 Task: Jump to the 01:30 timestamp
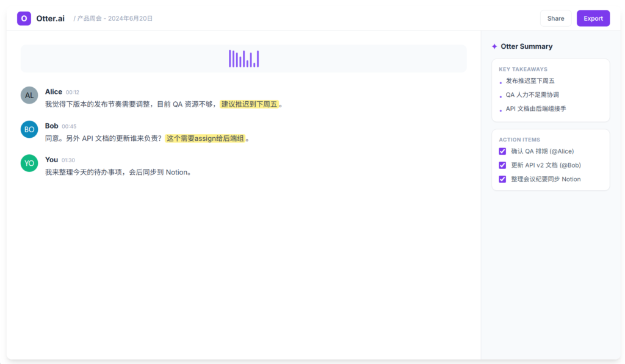click(x=68, y=160)
